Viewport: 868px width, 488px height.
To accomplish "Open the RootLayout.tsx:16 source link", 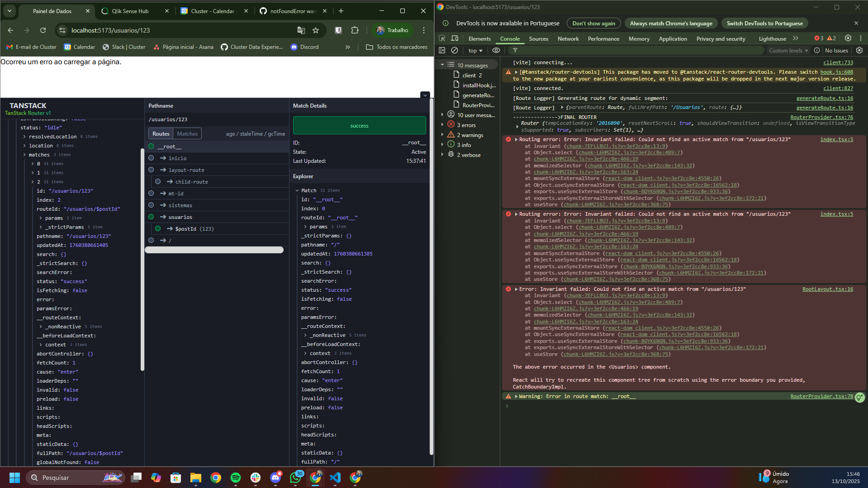I will (x=827, y=289).
